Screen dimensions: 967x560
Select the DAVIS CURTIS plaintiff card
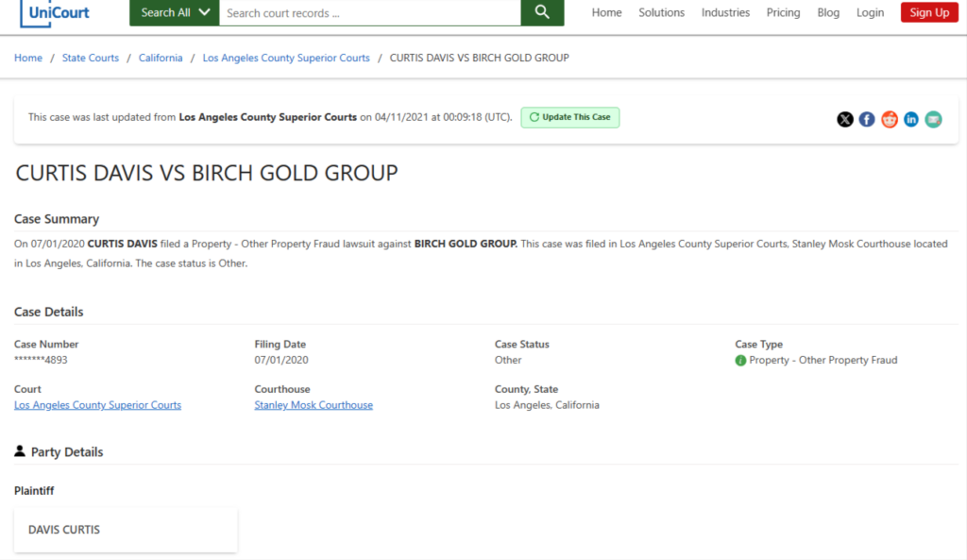pos(126,530)
